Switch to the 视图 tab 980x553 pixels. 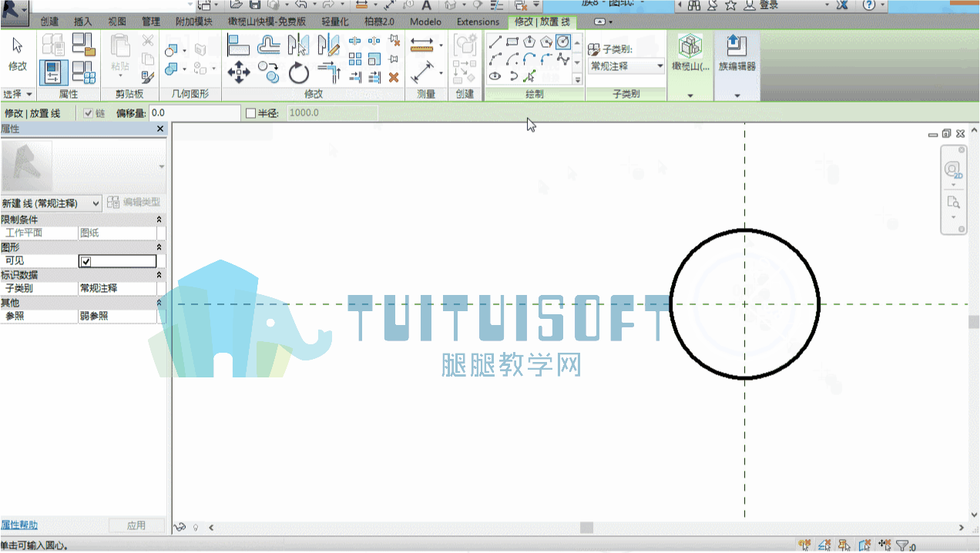tap(117, 22)
